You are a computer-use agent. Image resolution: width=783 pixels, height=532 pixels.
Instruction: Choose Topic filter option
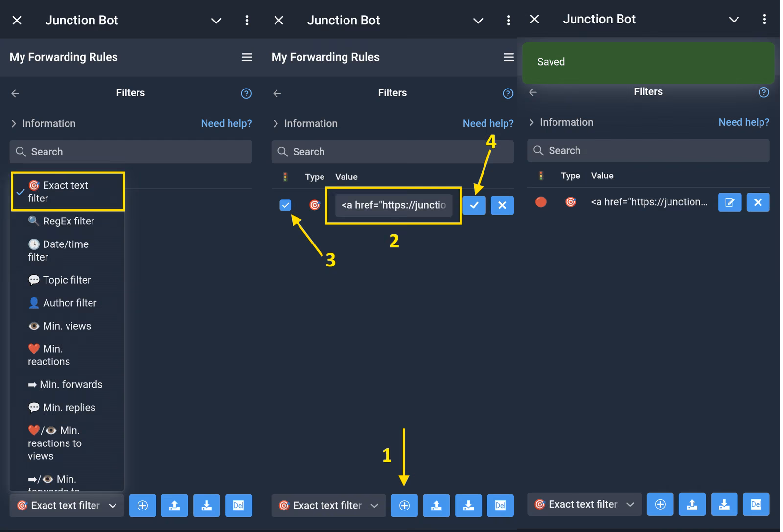point(68,280)
